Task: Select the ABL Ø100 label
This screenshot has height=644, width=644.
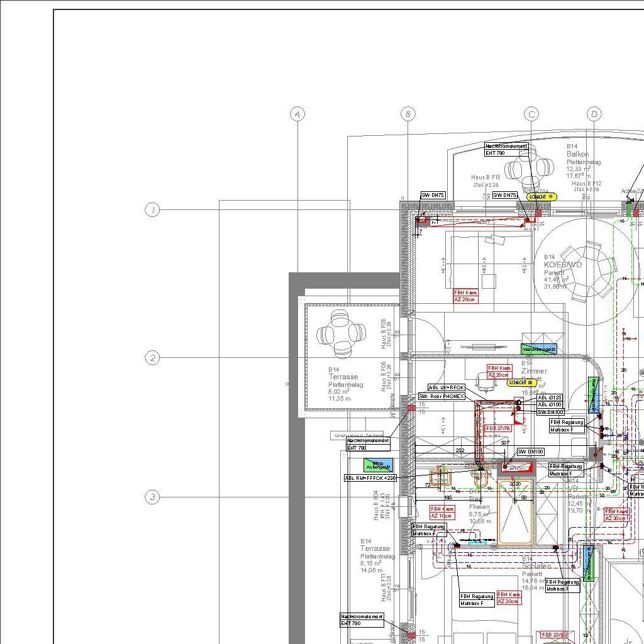Action: click(550, 404)
